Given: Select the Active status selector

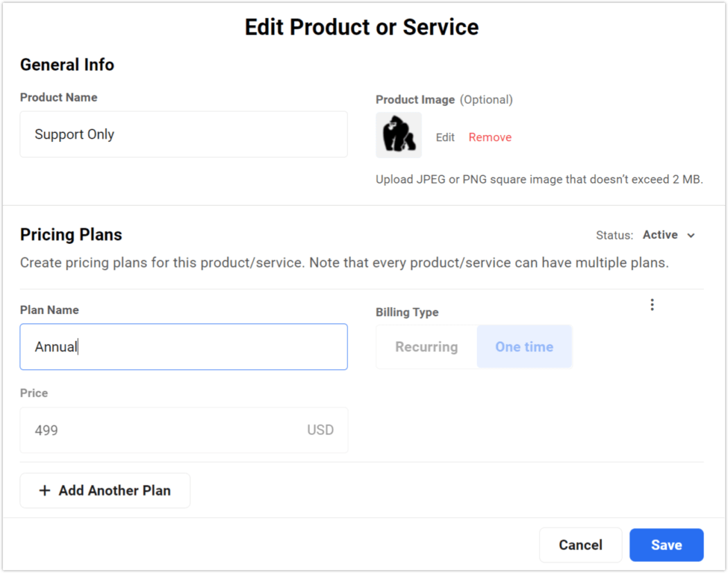Looking at the screenshot, I should [x=659, y=235].
